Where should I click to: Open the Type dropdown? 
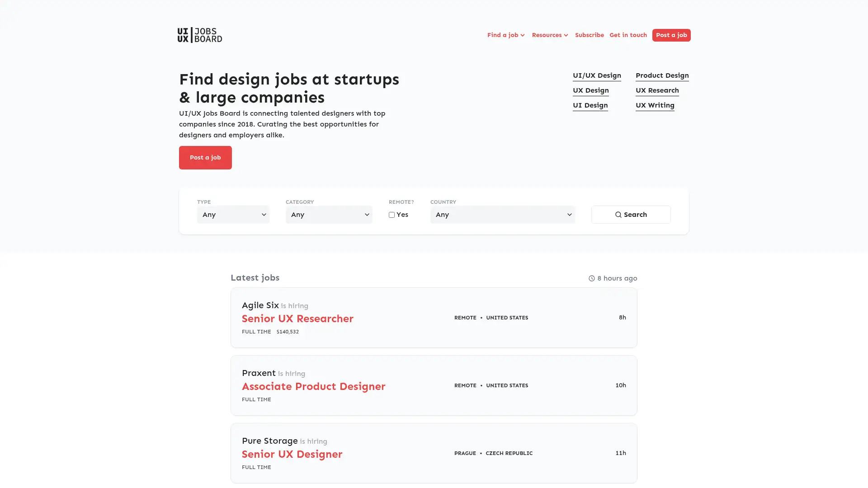233,215
